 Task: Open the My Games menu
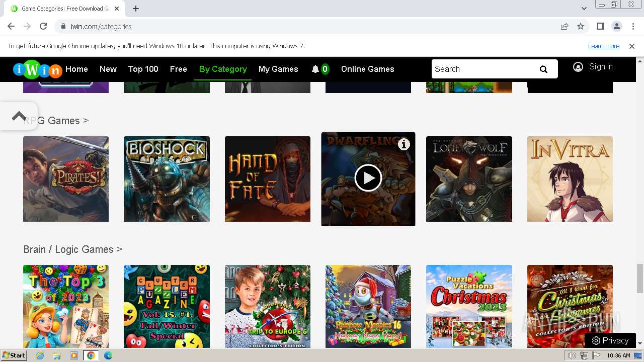point(278,69)
